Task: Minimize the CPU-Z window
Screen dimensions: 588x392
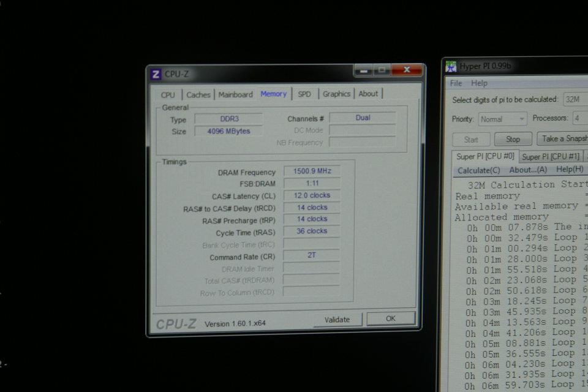Action: (x=364, y=71)
